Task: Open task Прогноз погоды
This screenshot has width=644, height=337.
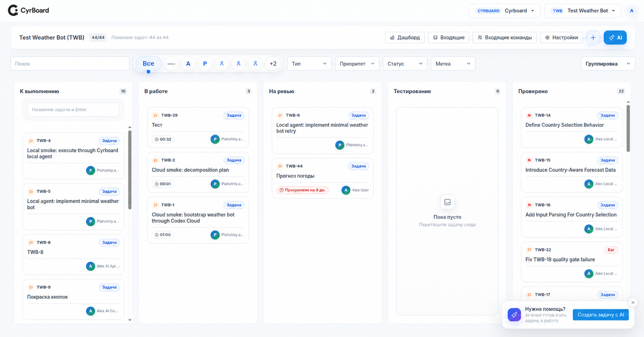Action: click(295, 176)
